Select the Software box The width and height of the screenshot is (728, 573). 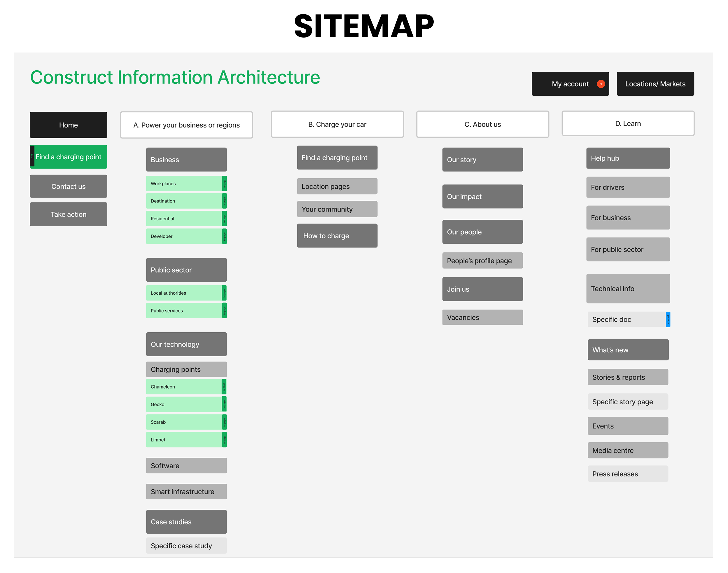pyautogui.click(x=186, y=466)
